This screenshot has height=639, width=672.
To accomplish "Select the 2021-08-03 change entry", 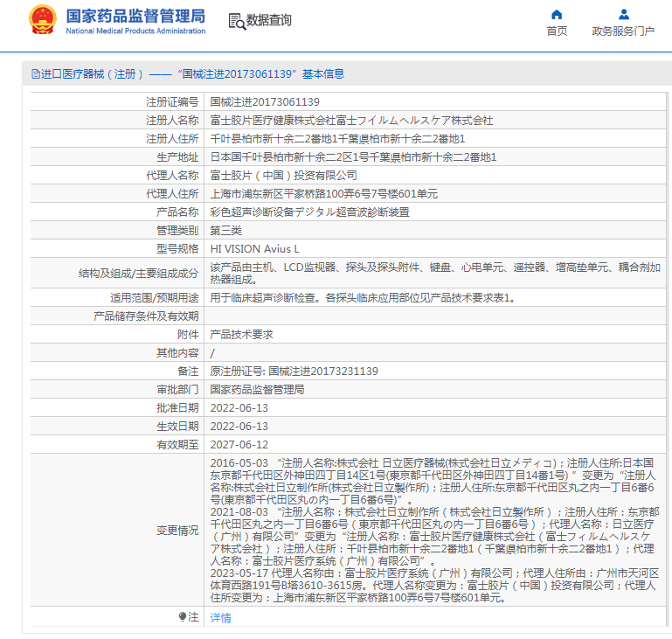I will point(435,536).
